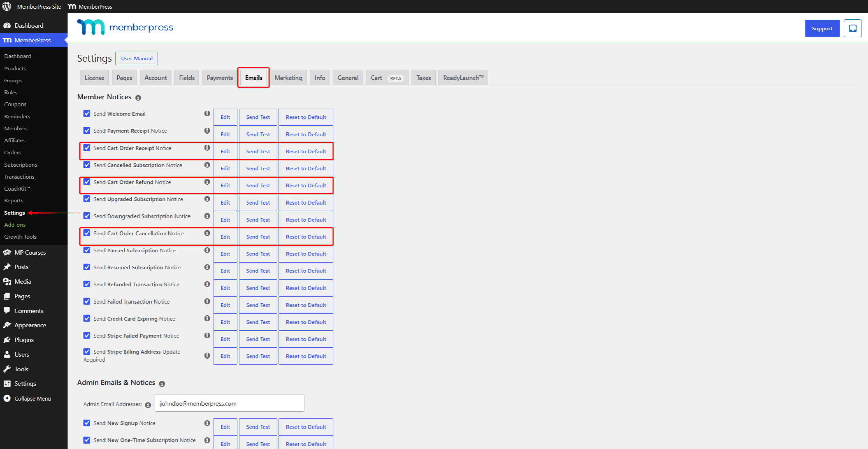868x449 pixels.
Task: Open CoachKit in MemberPress submenu
Action: [x=17, y=188]
